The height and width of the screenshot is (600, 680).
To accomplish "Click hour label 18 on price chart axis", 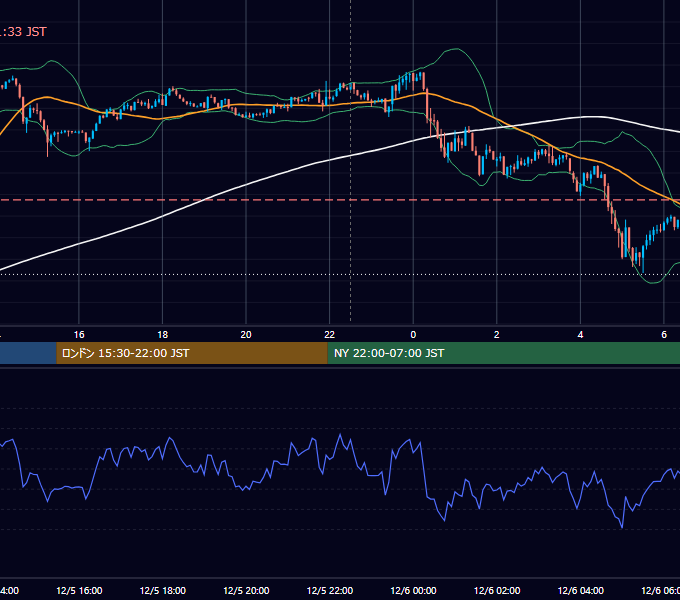I will [x=163, y=335].
